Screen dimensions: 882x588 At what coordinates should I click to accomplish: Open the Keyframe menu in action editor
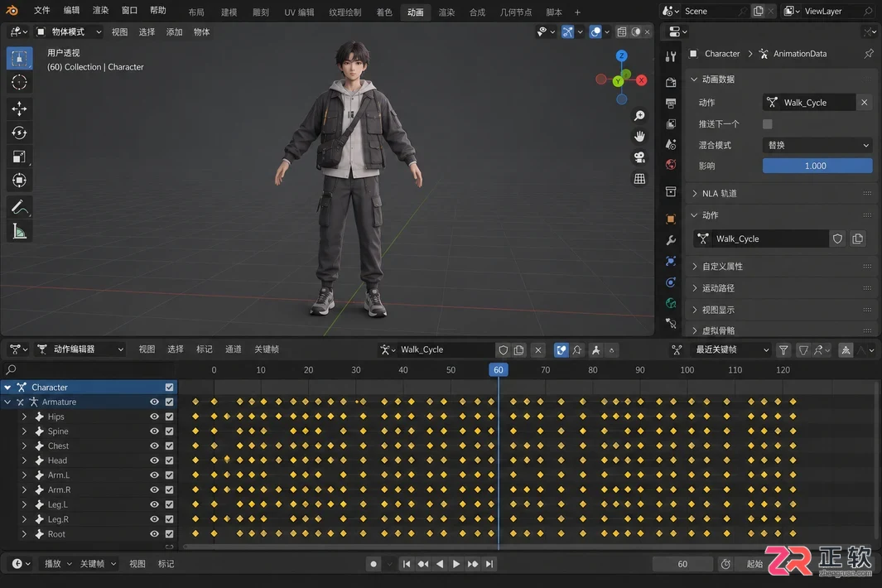coord(267,349)
